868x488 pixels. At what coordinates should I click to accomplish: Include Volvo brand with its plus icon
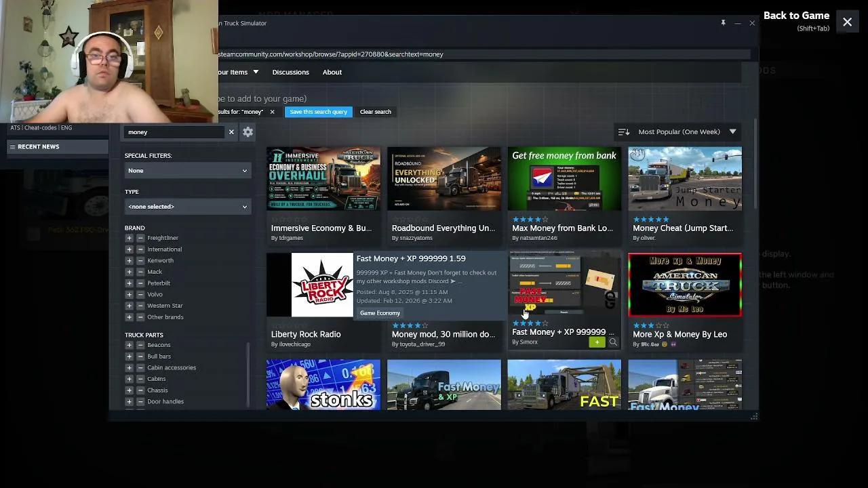[x=129, y=294]
